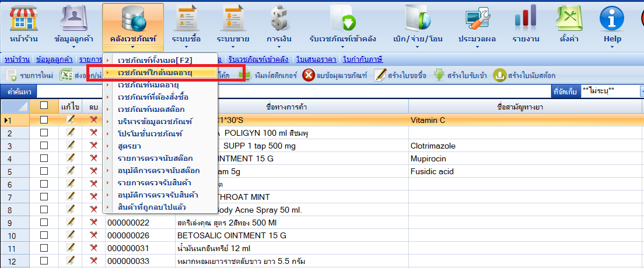
Task: Click the red X delete icon in row 10
Action: coord(93,235)
